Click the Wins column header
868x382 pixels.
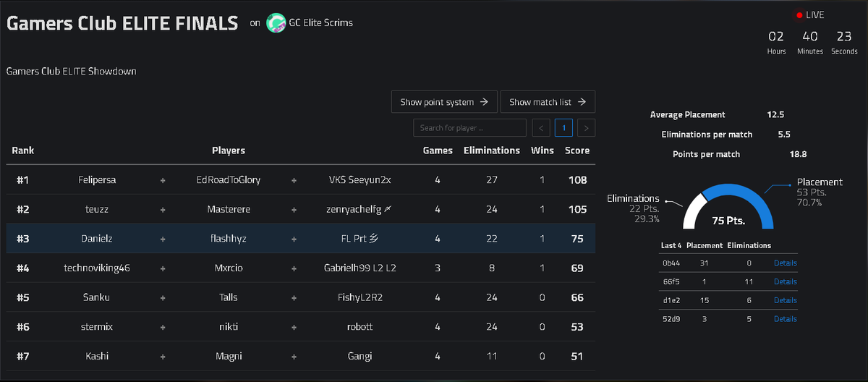[x=542, y=150]
